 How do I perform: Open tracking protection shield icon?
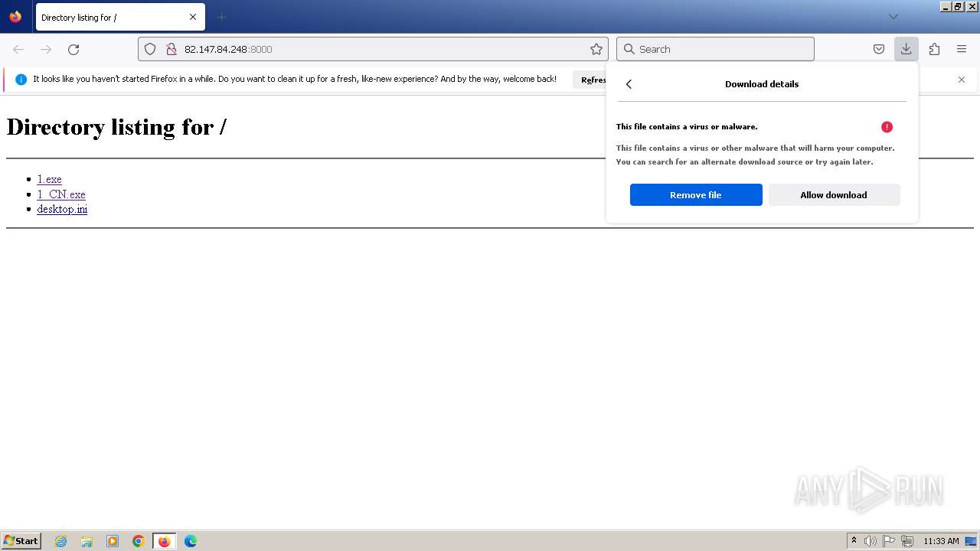click(x=150, y=49)
